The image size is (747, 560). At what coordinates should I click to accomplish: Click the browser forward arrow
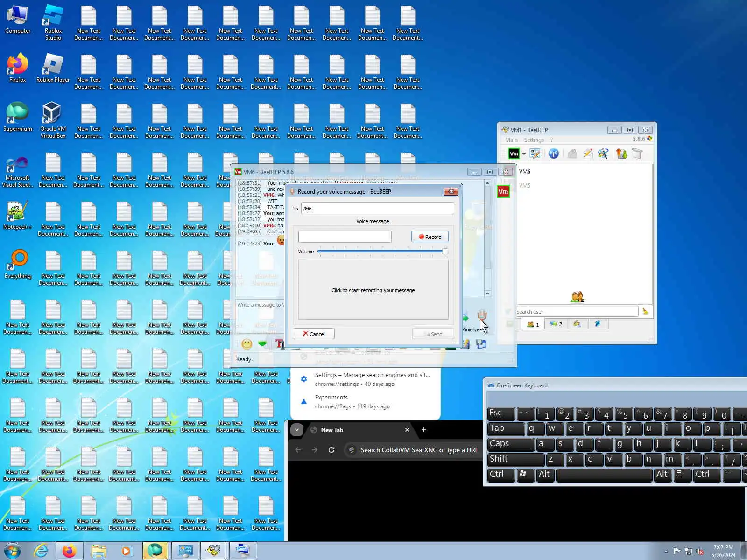(x=315, y=450)
